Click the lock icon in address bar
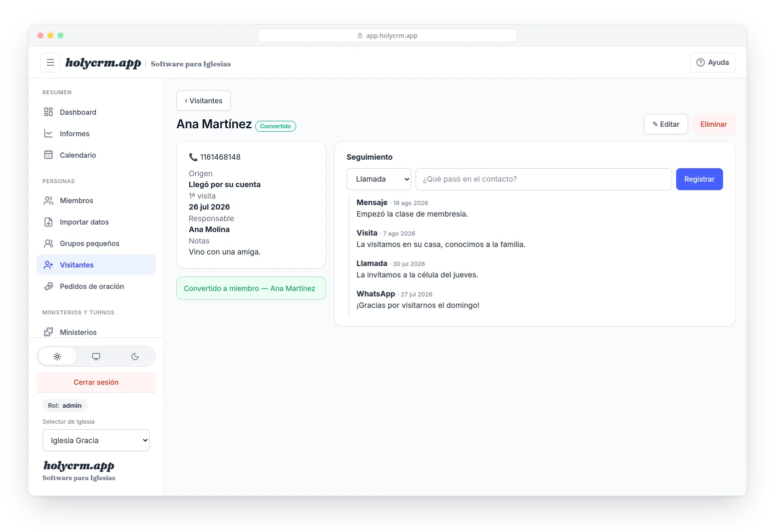 pos(360,35)
